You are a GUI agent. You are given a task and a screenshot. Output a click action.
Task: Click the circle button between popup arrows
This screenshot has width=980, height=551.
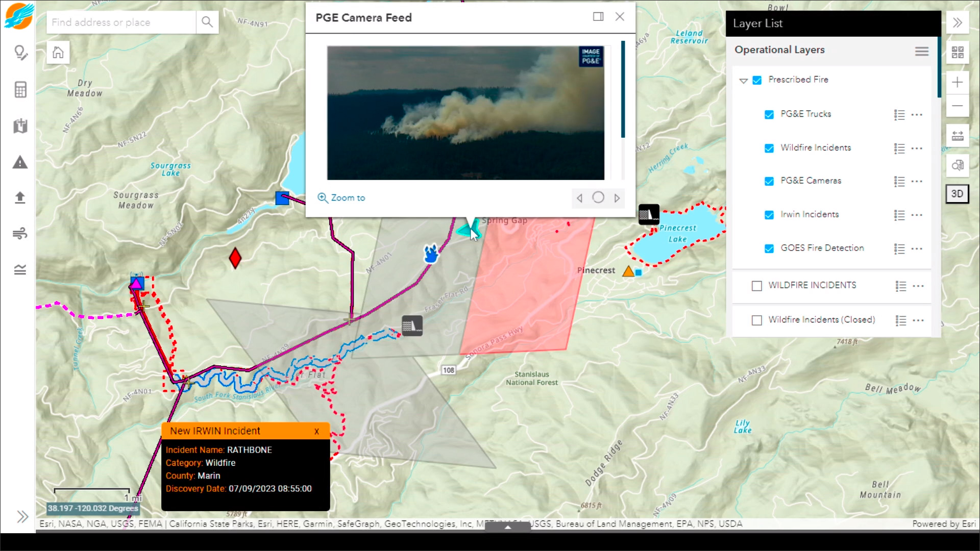click(x=598, y=197)
